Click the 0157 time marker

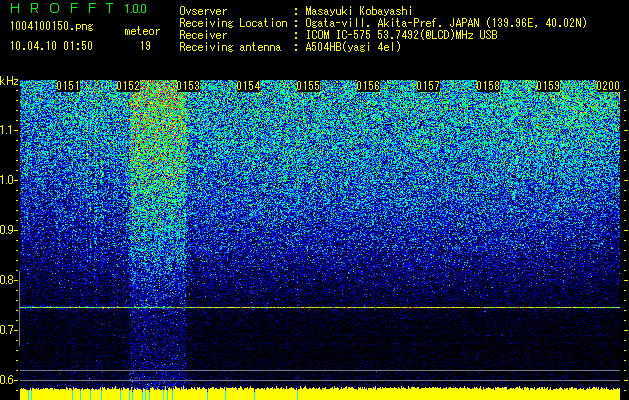(428, 86)
